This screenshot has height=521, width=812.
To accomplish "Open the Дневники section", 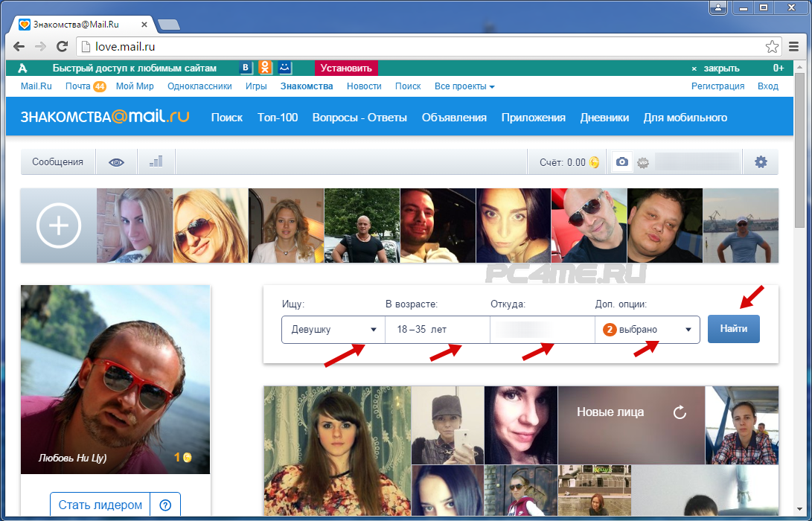I will (x=604, y=118).
